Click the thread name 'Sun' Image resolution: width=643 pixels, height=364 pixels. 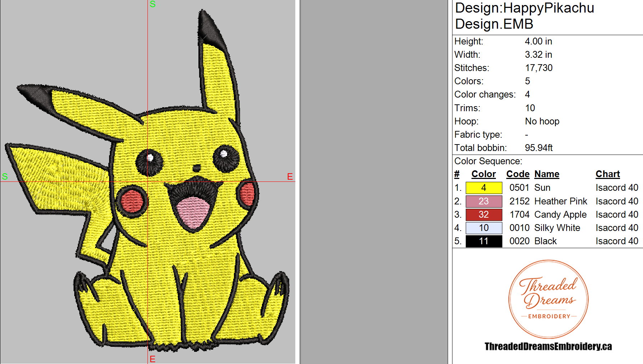542,188
